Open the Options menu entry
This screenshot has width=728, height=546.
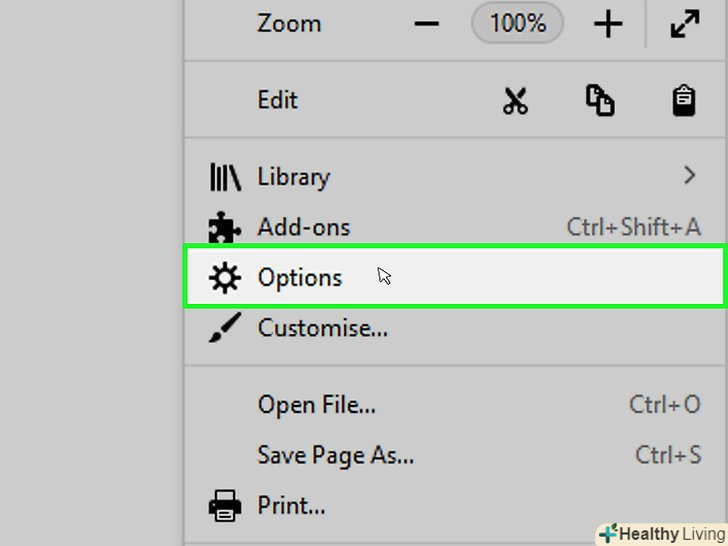300,277
